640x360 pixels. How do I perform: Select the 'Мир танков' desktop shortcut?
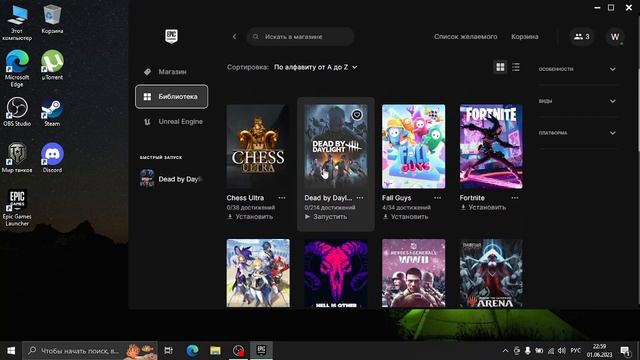[x=17, y=158]
